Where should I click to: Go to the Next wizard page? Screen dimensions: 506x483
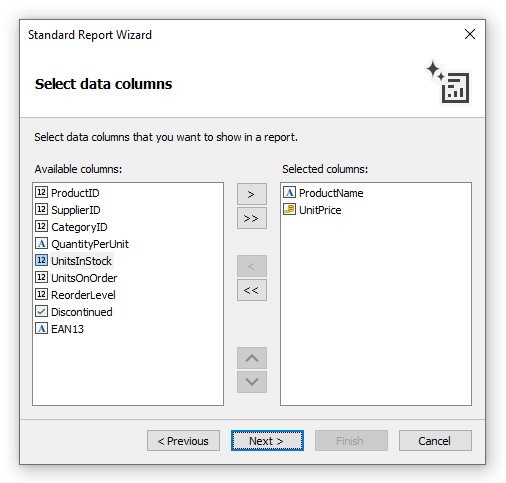(x=267, y=441)
